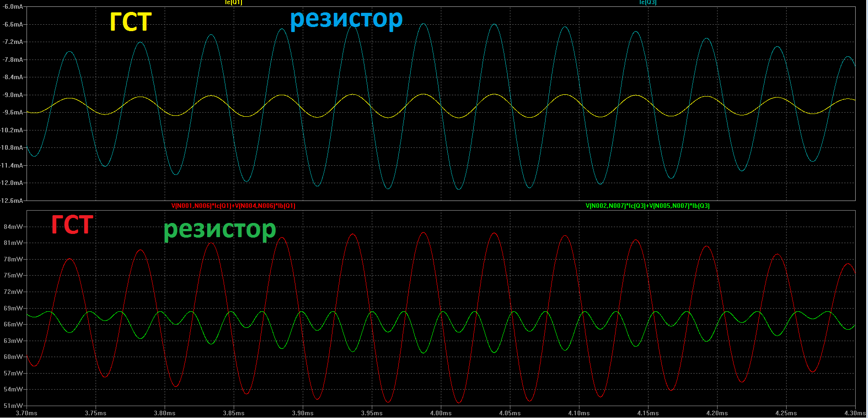Click the 81mW power axis label

point(13,243)
